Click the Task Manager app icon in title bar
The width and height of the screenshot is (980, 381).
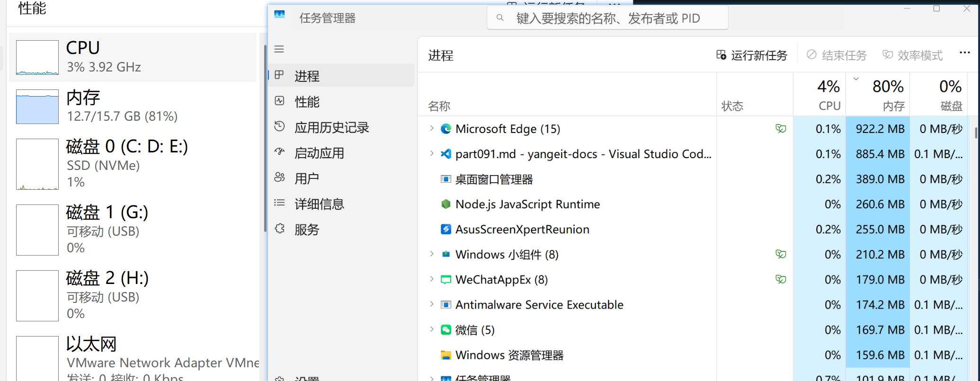pos(279,15)
